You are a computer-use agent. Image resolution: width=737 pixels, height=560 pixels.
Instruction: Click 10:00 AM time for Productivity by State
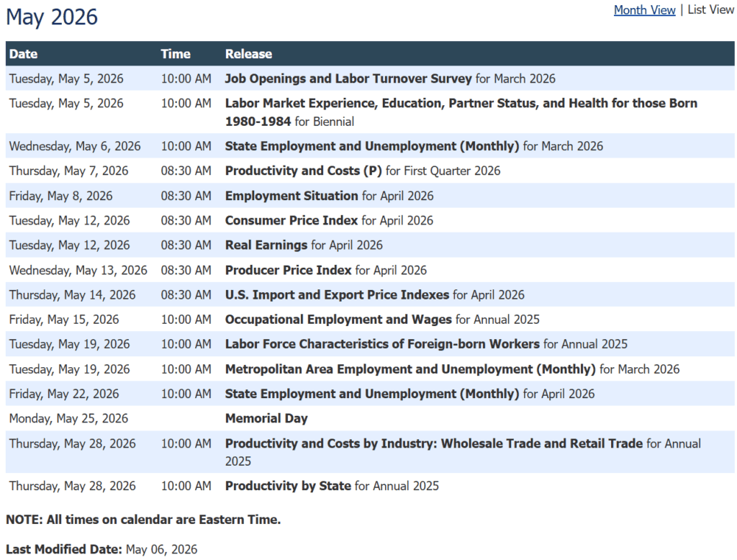[x=186, y=486]
